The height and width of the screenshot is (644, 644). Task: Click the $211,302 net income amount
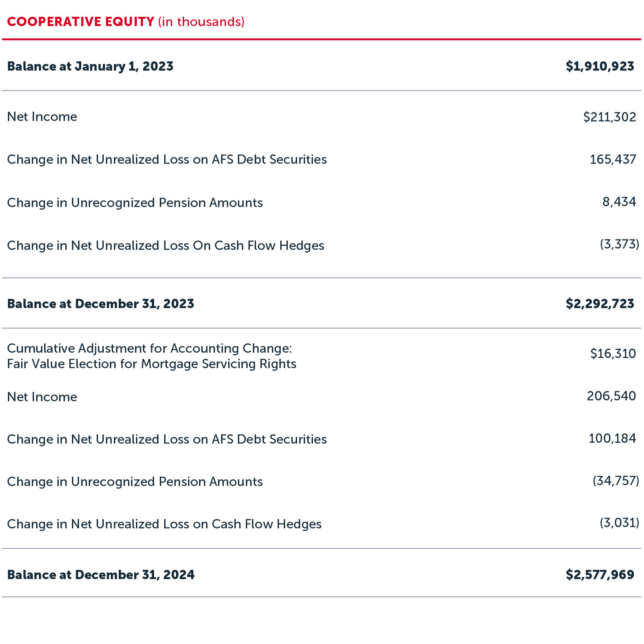tap(609, 117)
